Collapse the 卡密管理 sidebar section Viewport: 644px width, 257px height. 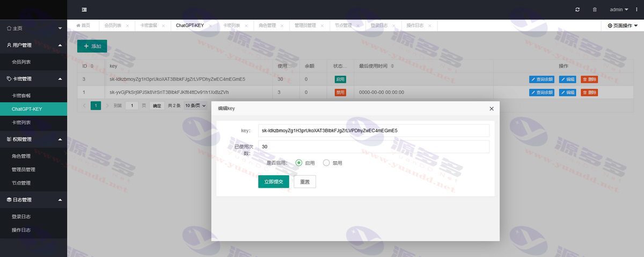(x=33, y=78)
